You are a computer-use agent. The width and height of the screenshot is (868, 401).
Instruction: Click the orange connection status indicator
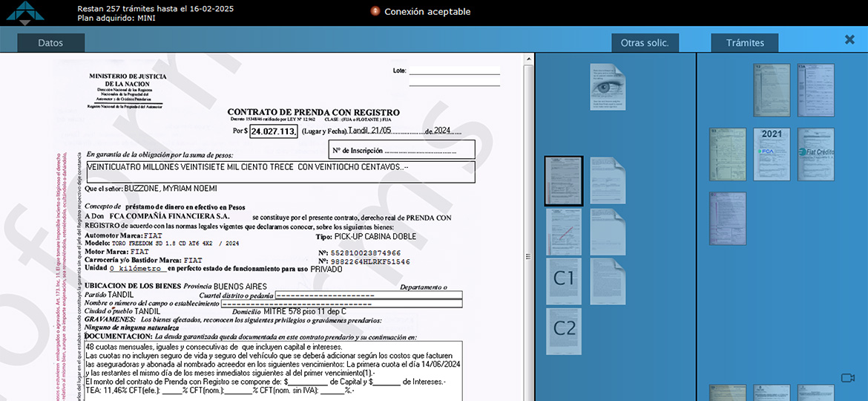tap(375, 11)
